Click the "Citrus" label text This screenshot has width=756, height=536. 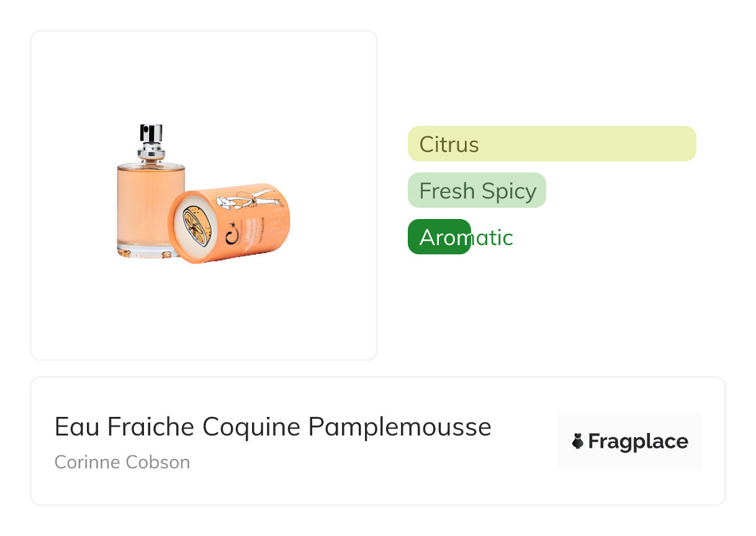[449, 145]
